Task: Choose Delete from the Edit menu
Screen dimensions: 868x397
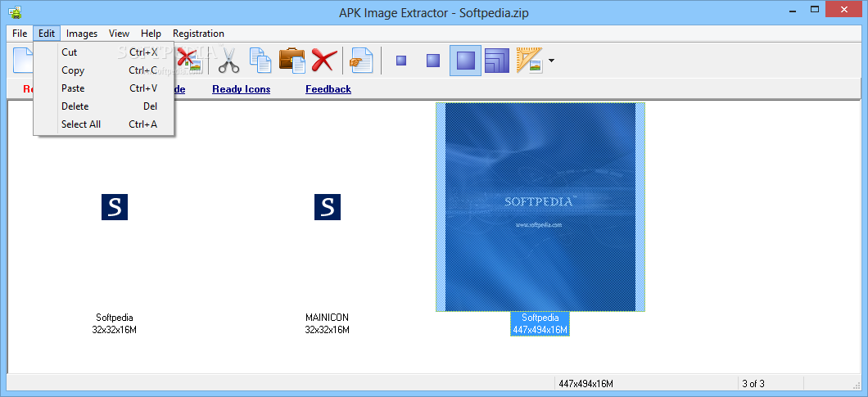Action: [104, 106]
